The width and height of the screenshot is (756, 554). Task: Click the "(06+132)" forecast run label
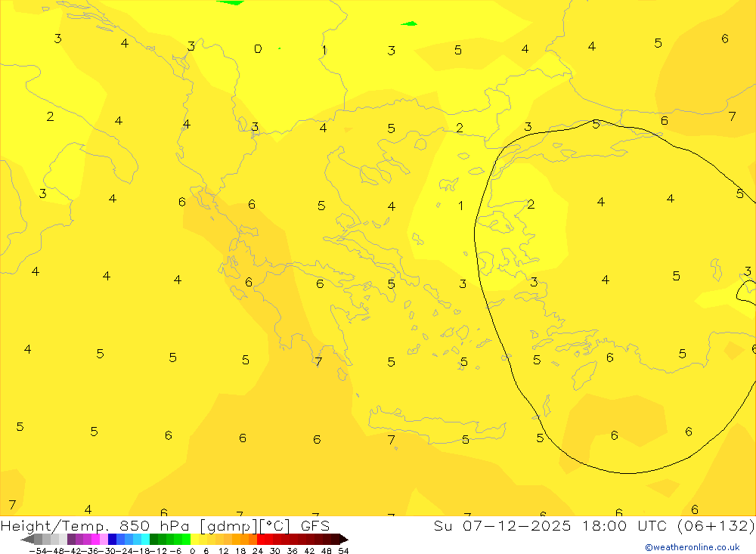pyautogui.click(x=716, y=525)
